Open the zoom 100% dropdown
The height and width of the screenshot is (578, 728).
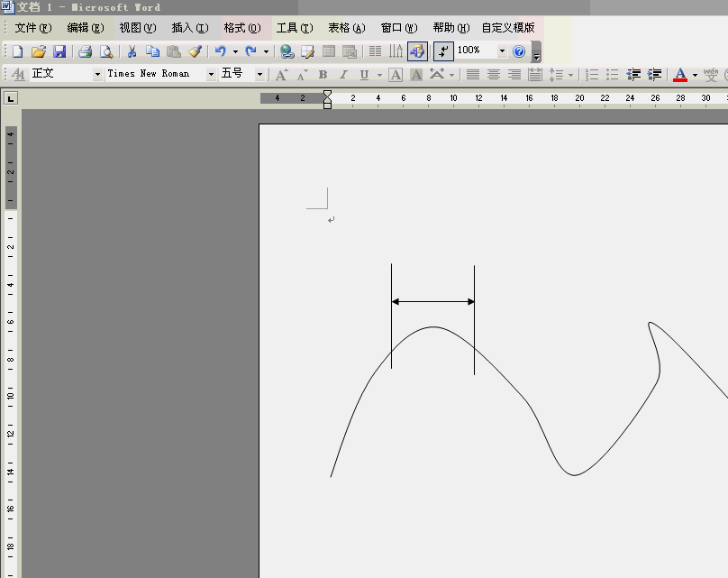[x=502, y=50]
